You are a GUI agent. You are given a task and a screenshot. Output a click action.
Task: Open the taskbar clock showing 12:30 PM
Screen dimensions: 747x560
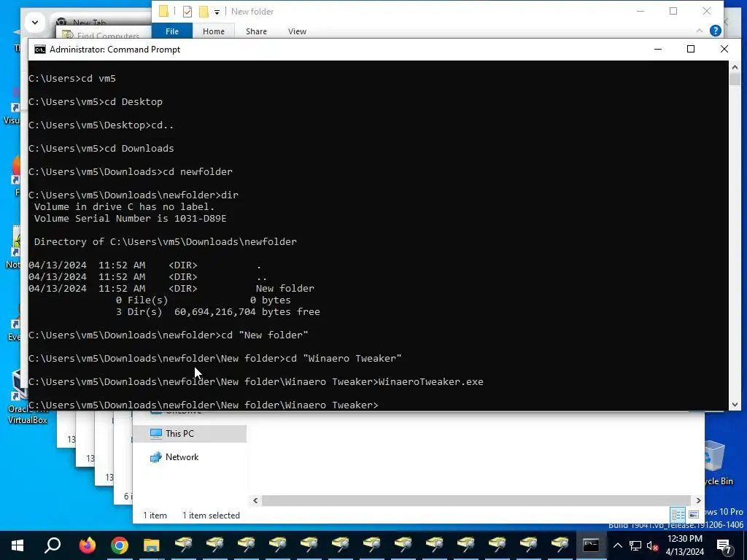[684, 545]
